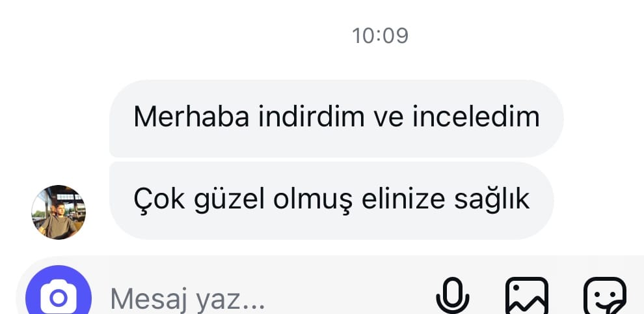Viewport: 644px width, 314px height.
Task: Open the sticker picker icon
Action: 605,296
